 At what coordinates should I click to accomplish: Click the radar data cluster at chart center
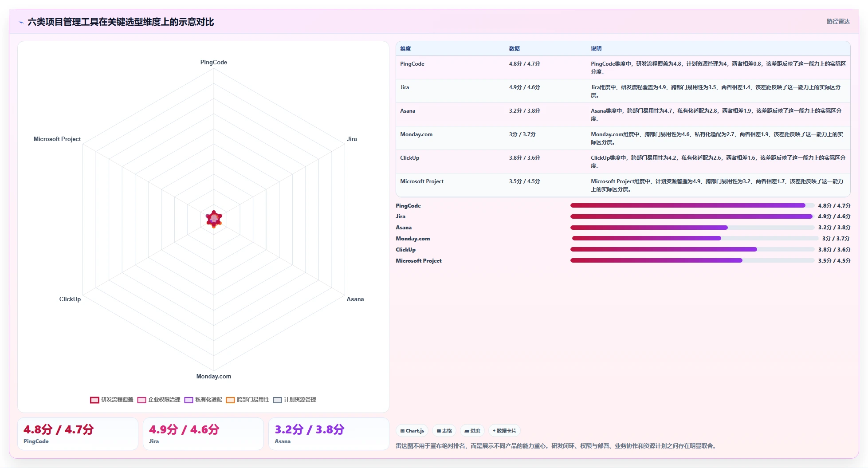214,219
